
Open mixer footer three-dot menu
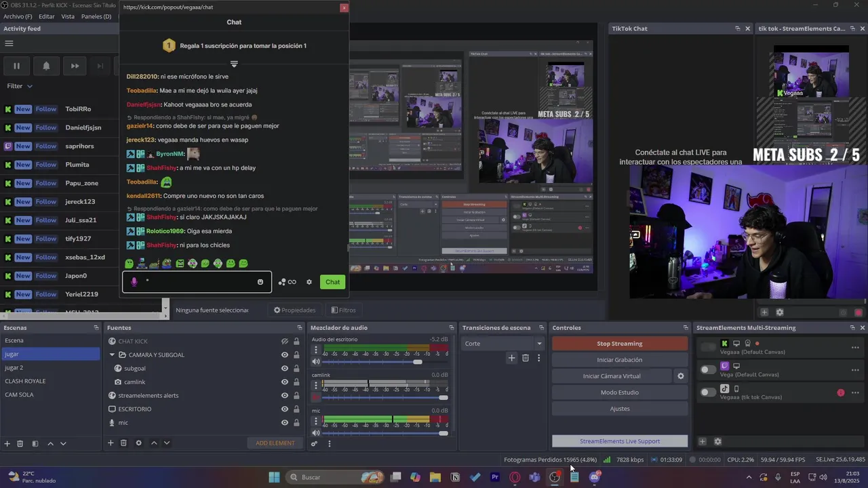click(x=330, y=444)
